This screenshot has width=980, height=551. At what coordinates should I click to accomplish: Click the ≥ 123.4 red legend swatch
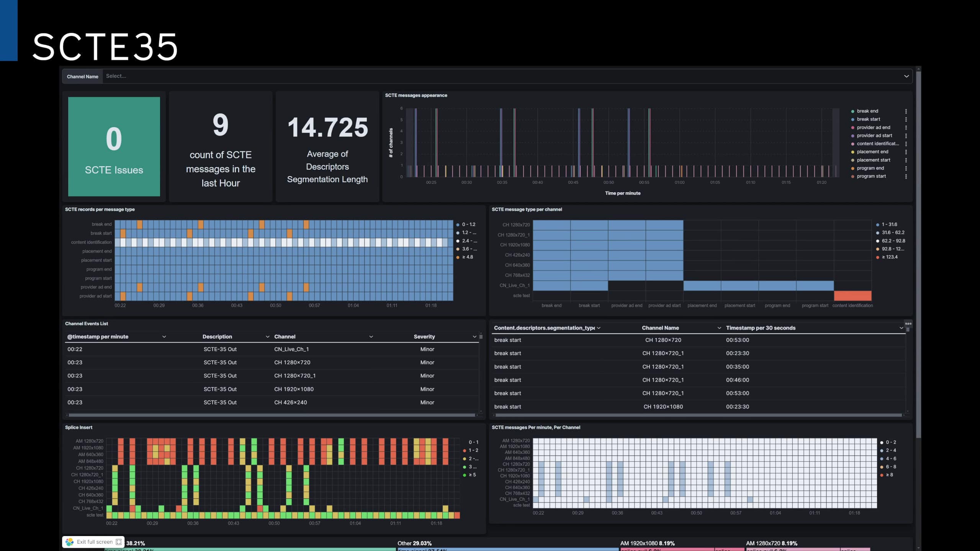tap(877, 257)
